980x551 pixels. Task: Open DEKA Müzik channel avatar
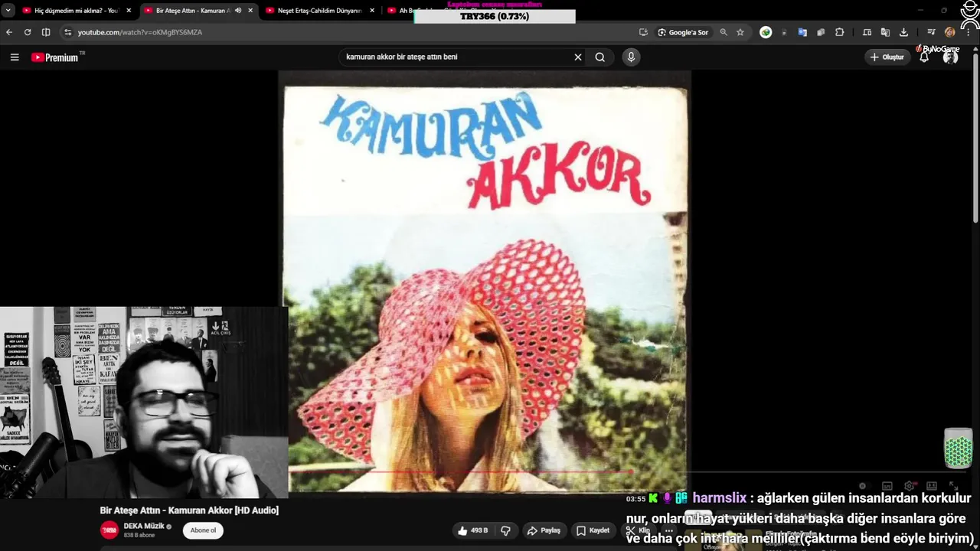109,530
